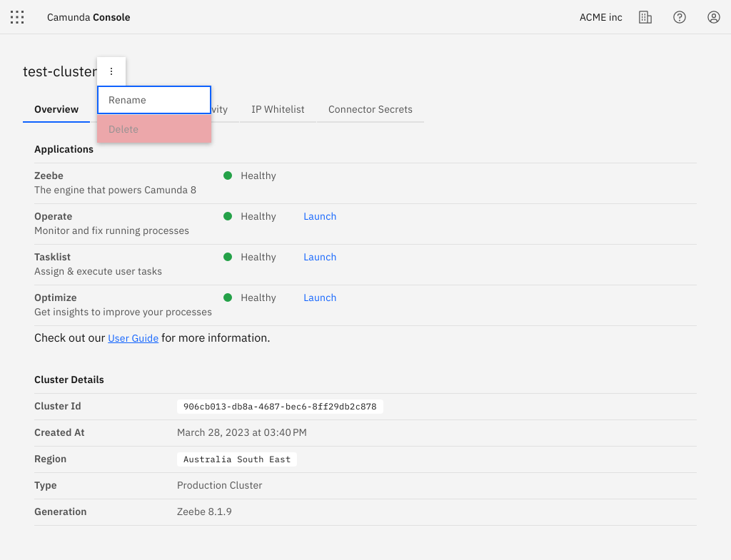Click the green status dot for Optimize
This screenshot has height=560, width=731.
228,297
